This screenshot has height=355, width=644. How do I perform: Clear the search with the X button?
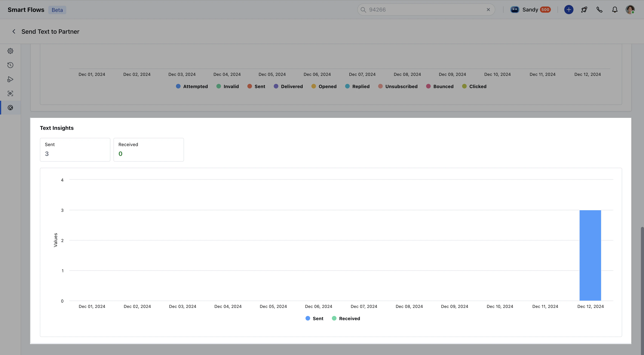pyautogui.click(x=488, y=10)
